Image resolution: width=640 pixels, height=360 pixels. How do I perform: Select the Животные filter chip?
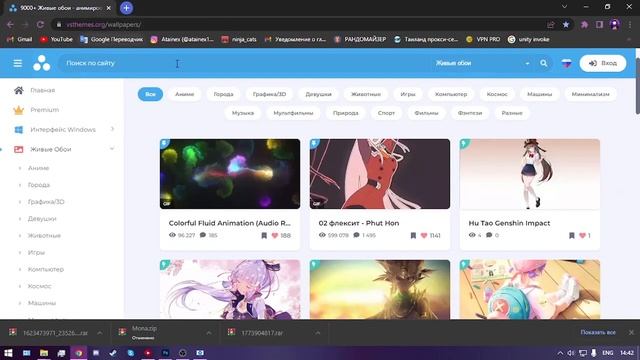pos(366,94)
